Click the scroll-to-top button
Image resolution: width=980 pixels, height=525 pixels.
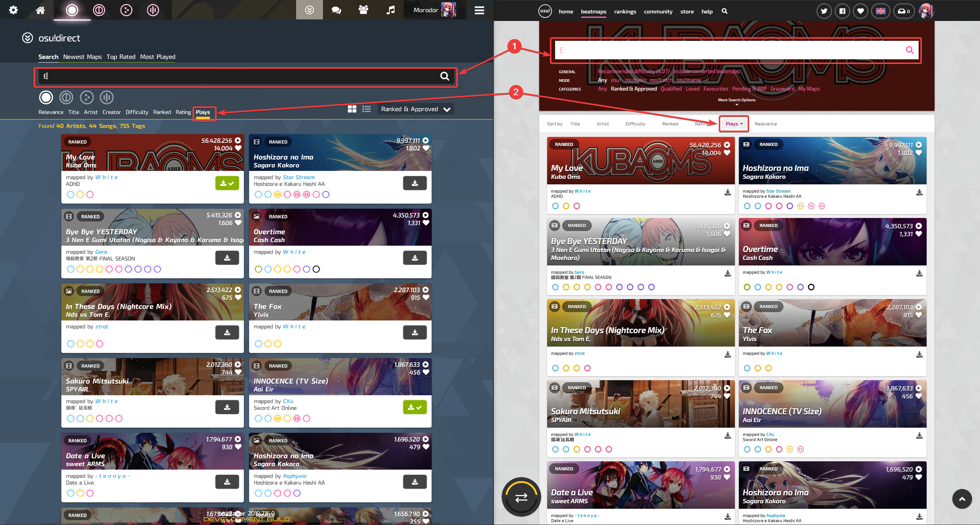tap(962, 499)
